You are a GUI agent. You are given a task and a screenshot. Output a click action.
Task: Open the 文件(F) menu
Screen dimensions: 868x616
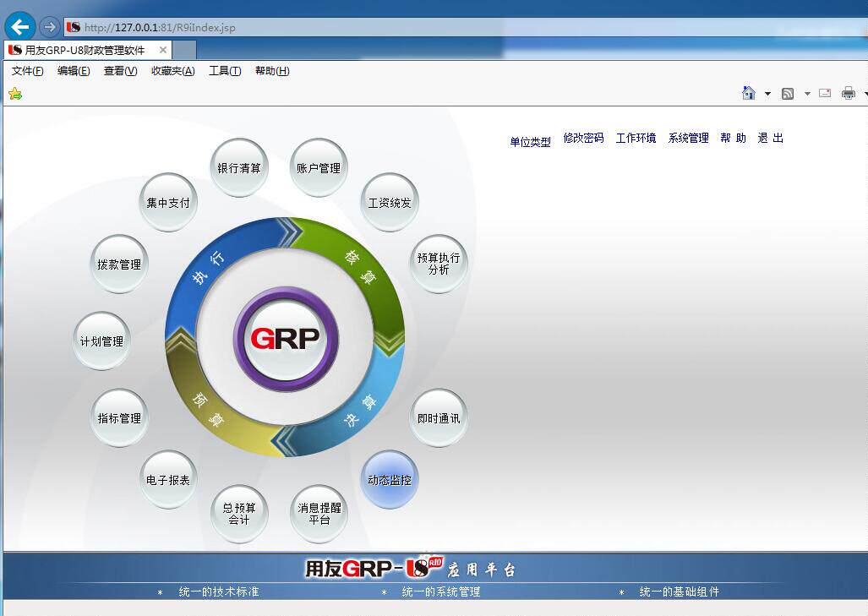(28, 71)
